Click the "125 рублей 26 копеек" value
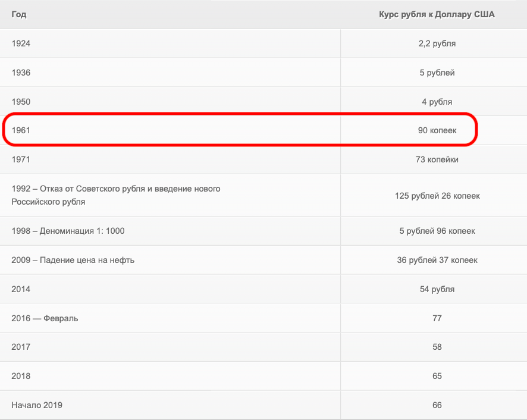The height and width of the screenshot is (420, 527). point(437,195)
